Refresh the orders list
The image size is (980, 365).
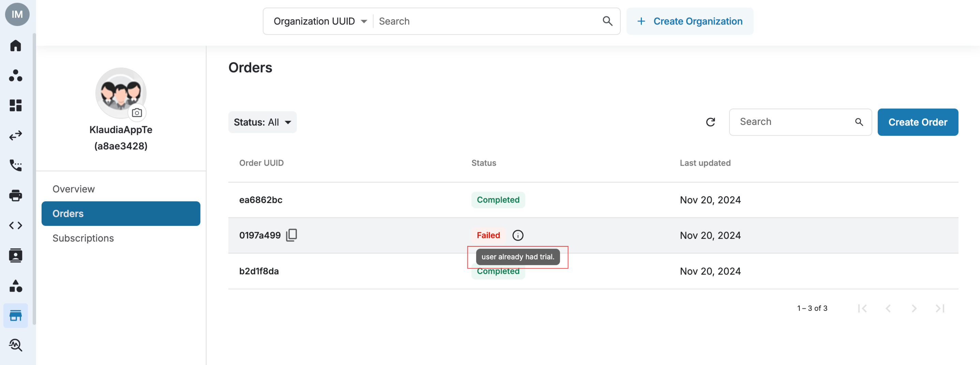[710, 122]
